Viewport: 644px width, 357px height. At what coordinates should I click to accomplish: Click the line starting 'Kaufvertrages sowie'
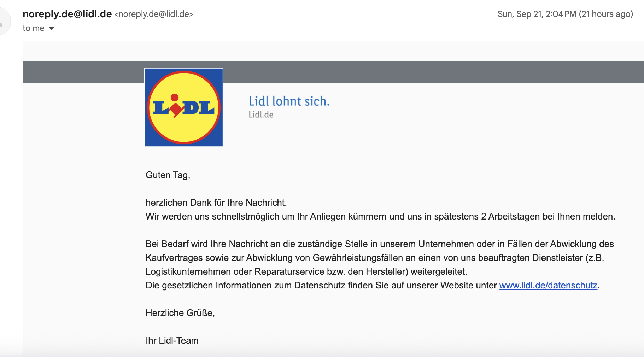pyautogui.click(x=375, y=258)
